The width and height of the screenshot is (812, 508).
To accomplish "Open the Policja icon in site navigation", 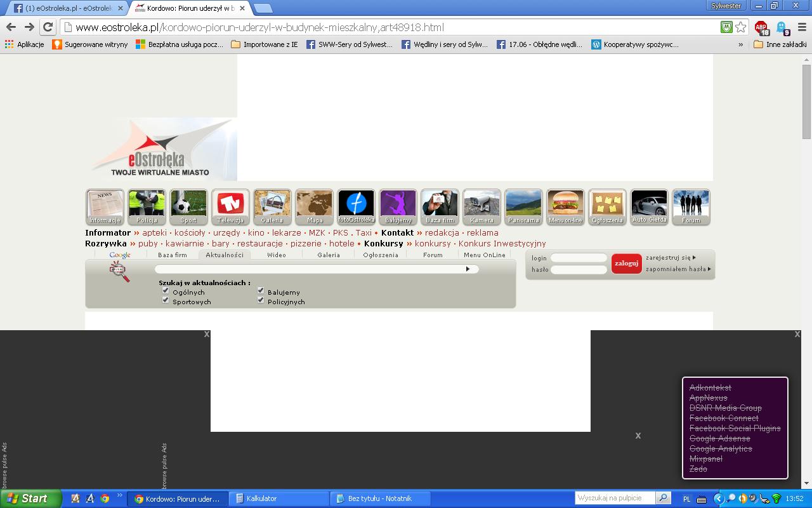I will [x=147, y=206].
